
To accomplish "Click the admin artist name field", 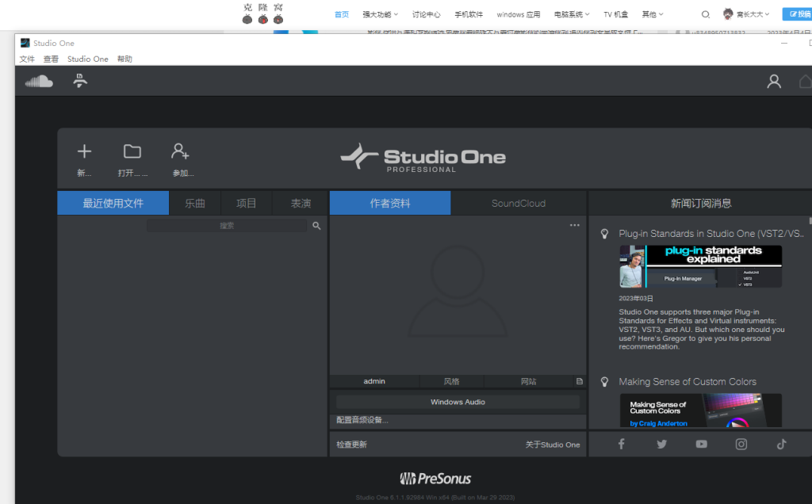I will point(374,381).
